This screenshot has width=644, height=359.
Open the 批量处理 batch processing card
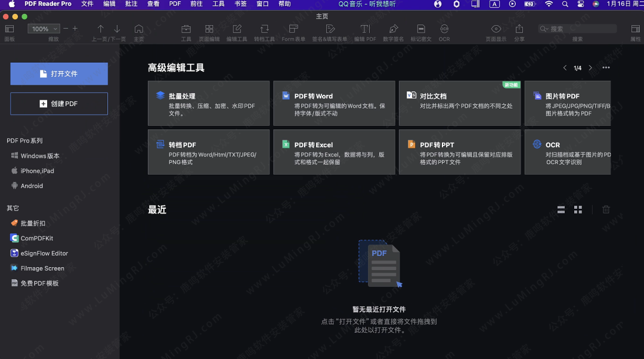click(x=209, y=103)
